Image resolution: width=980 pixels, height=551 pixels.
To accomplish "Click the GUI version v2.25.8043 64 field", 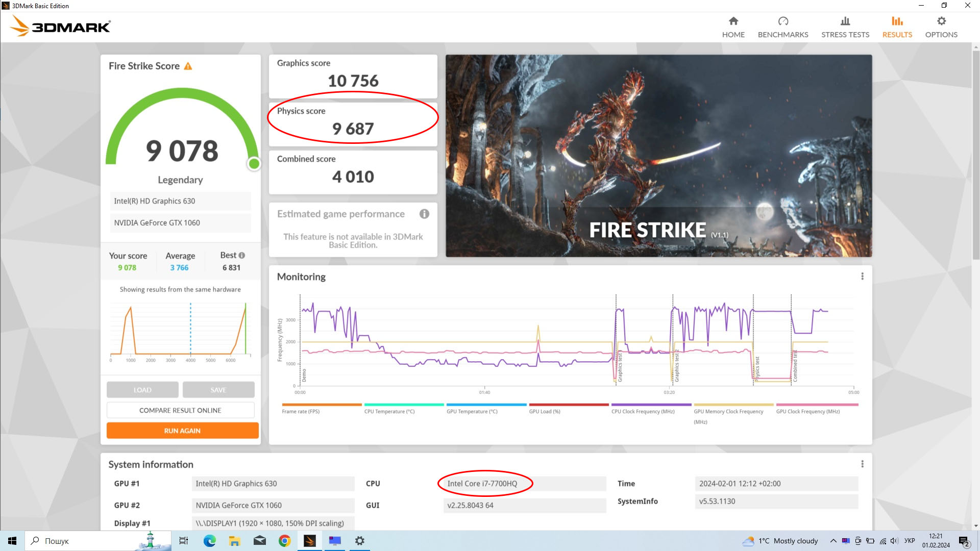I will pyautogui.click(x=524, y=505).
